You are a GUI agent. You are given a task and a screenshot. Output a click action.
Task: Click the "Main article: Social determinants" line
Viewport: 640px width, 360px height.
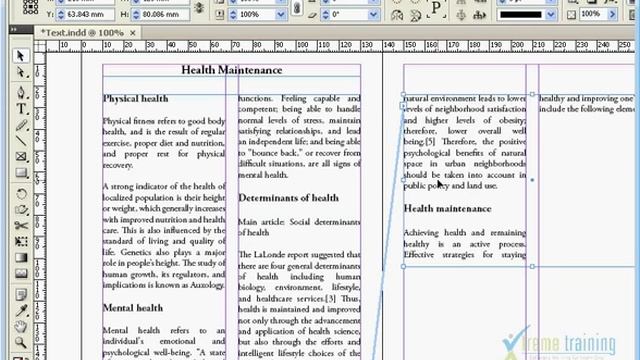click(299, 222)
